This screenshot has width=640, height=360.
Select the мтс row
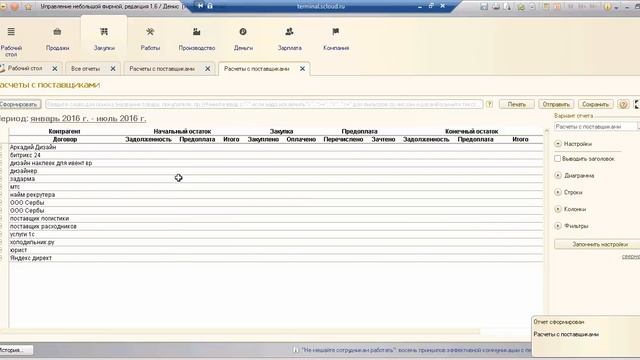tap(276, 187)
